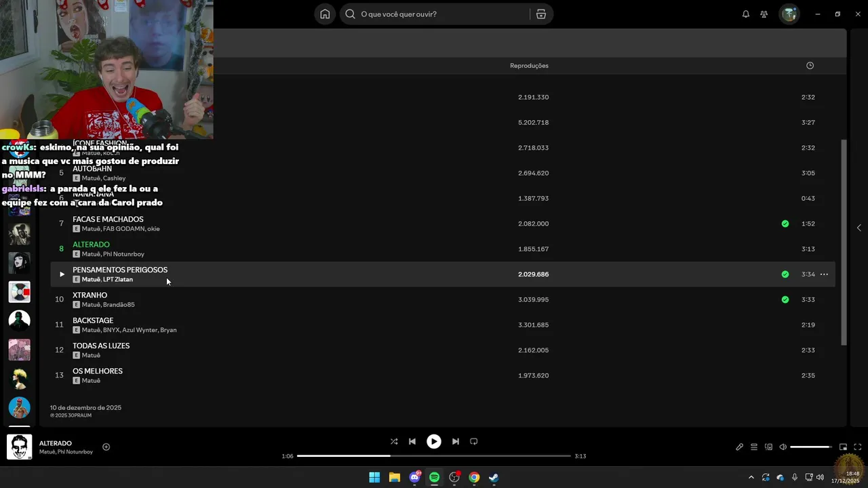Click the release date 10 de dezembro de 2025

85,408
